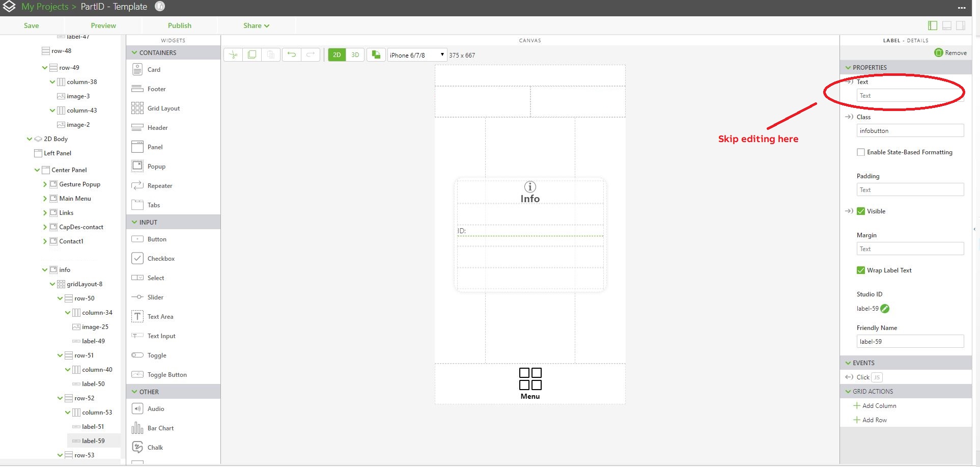Viewport: 980px width, 467px height.
Task: Collapse the OTHER widget section
Action: [x=134, y=392]
